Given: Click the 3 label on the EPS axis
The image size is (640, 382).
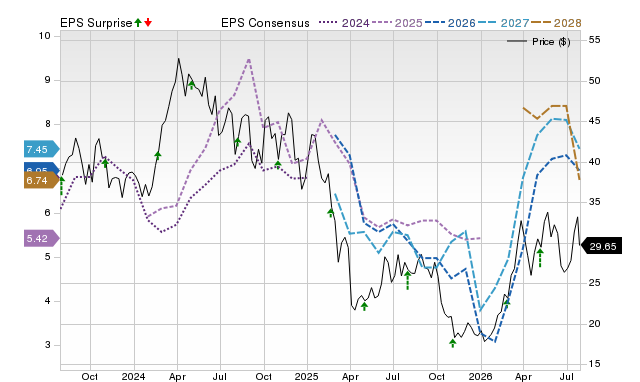Looking at the screenshot, I should 48,345.
